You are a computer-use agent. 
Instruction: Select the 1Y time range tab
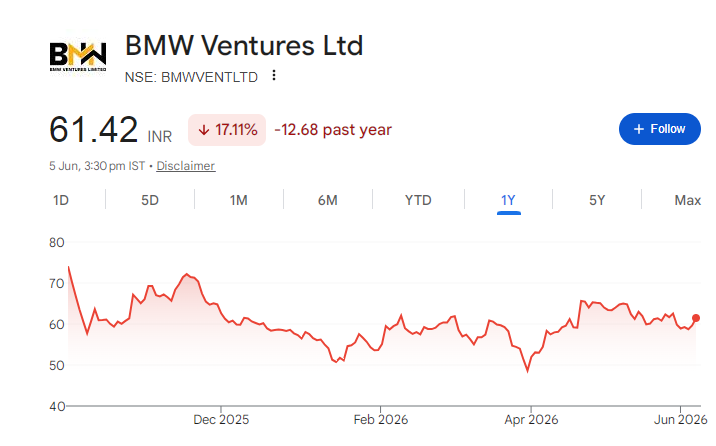tap(508, 200)
